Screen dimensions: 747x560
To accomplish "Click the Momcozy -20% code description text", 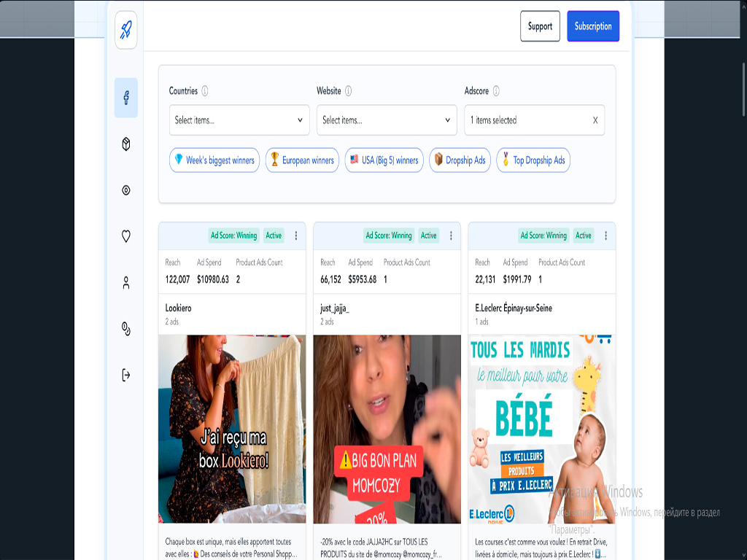I will click(381, 548).
